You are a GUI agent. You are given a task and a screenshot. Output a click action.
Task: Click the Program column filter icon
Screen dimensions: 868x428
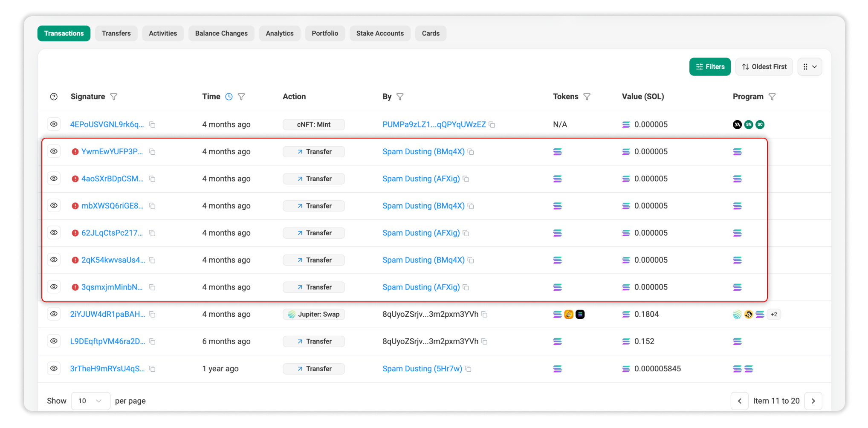tap(772, 97)
